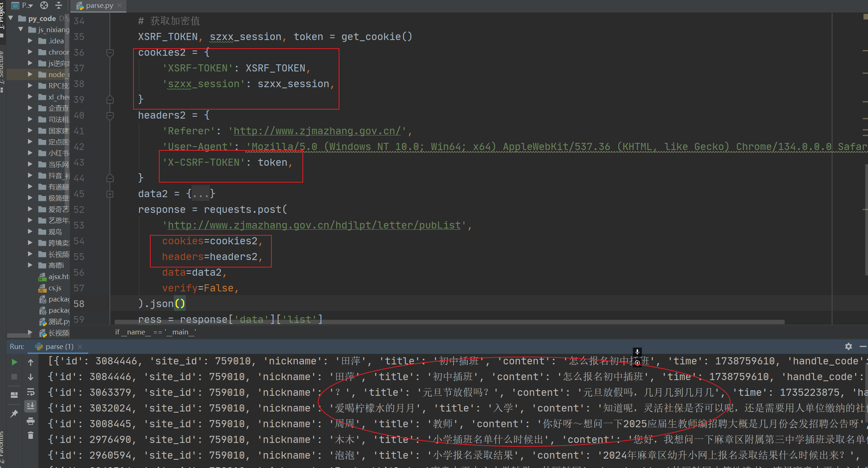Screen dimensions: 868x468
Task: Expand the .idea folder in the tree
Action: pyautogui.click(x=30, y=41)
